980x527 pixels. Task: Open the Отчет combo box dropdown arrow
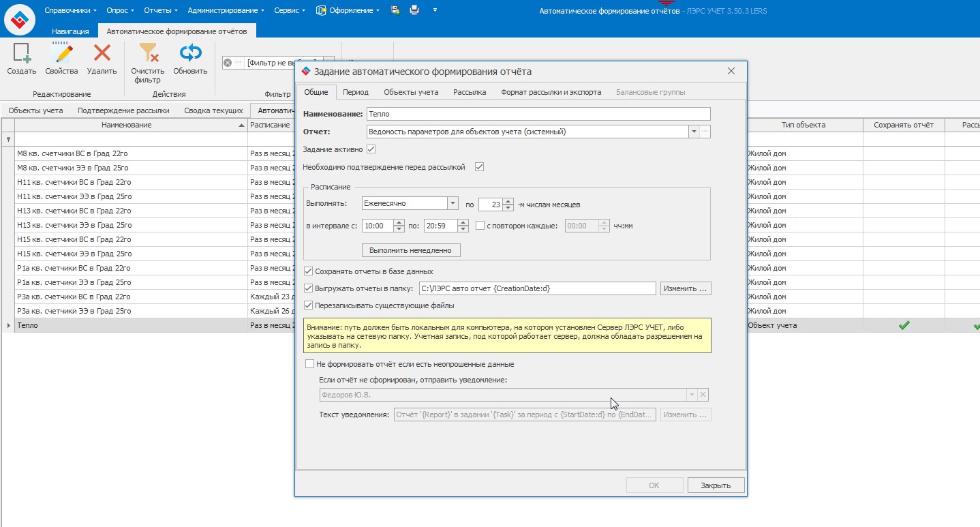[x=694, y=132]
